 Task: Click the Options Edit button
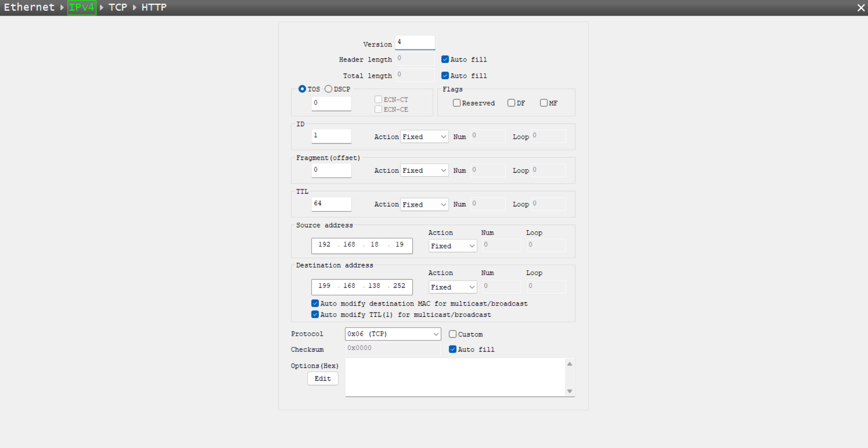click(322, 378)
